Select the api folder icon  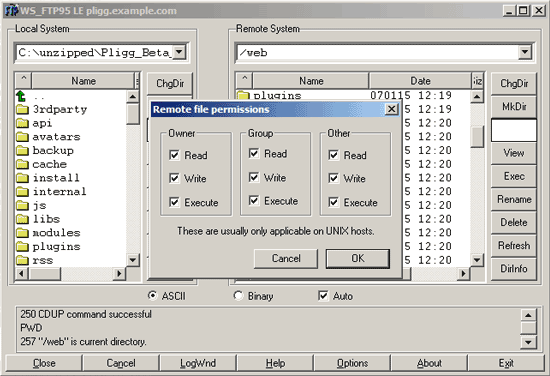point(22,123)
